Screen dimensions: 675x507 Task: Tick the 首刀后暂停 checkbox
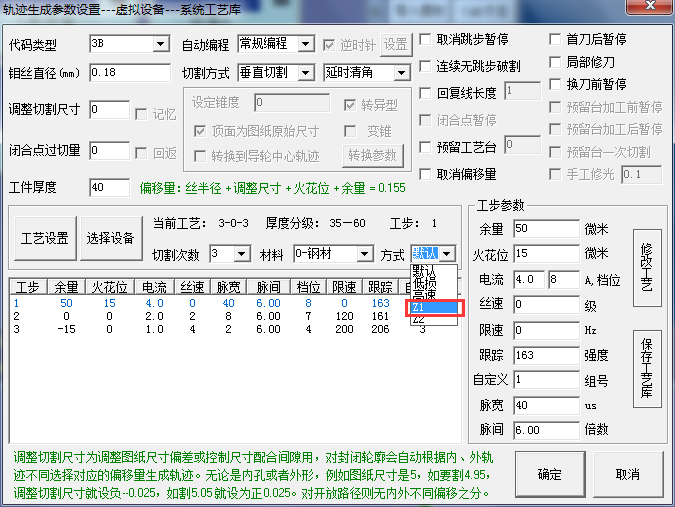coord(555,40)
